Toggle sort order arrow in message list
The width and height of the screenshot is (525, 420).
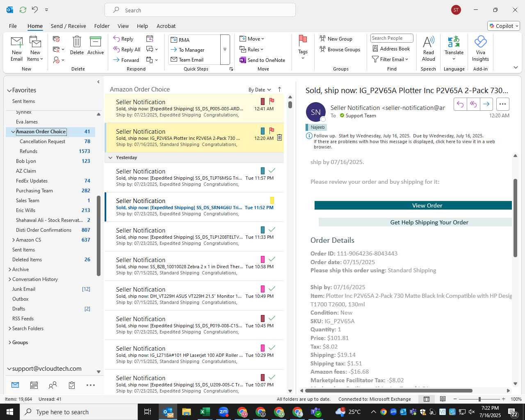(x=280, y=89)
